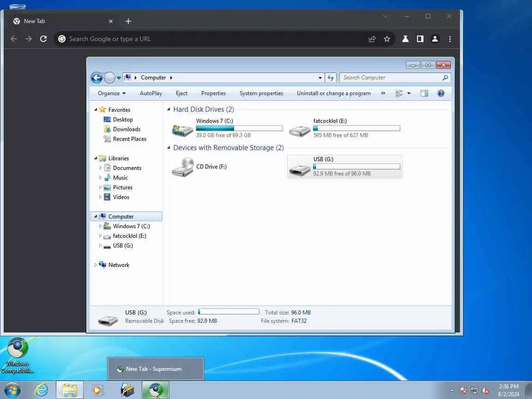This screenshot has width=532, height=399.
Task: Open the Organize menu
Action: tap(112, 93)
